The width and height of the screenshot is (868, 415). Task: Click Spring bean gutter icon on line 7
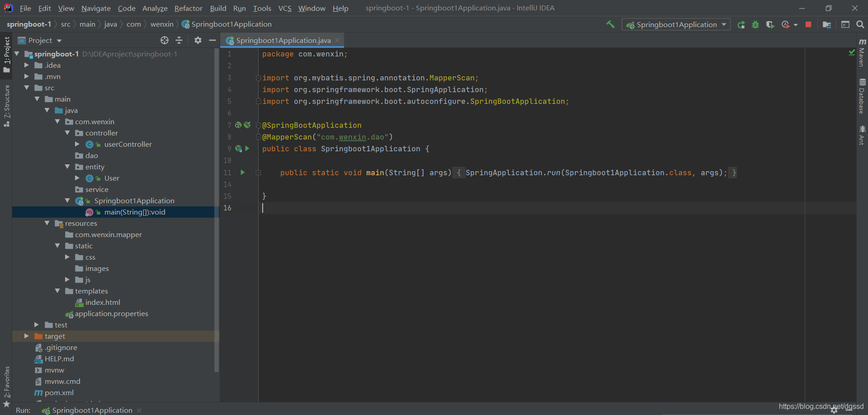(238, 125)
